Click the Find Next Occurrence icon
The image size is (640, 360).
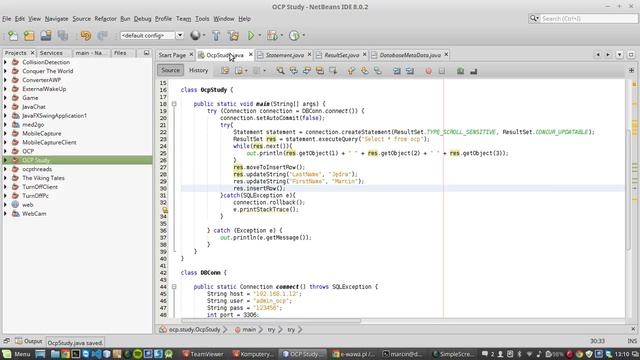point(307,71)
